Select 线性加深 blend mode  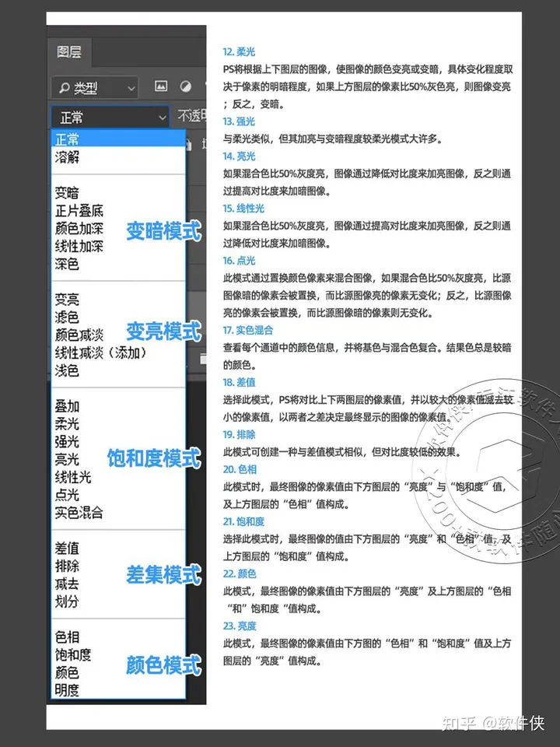coord(79,247)
